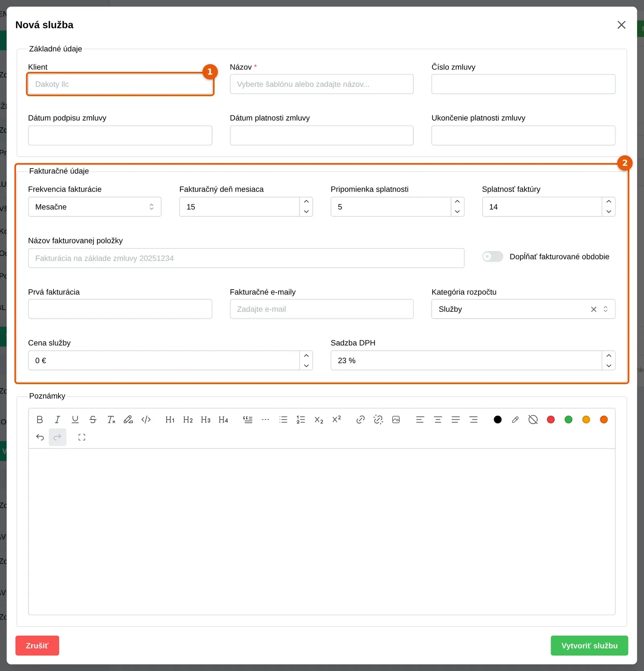Focus the Číslo zmluvy field
Screen dimensions: 644x671
coord(523,84)
